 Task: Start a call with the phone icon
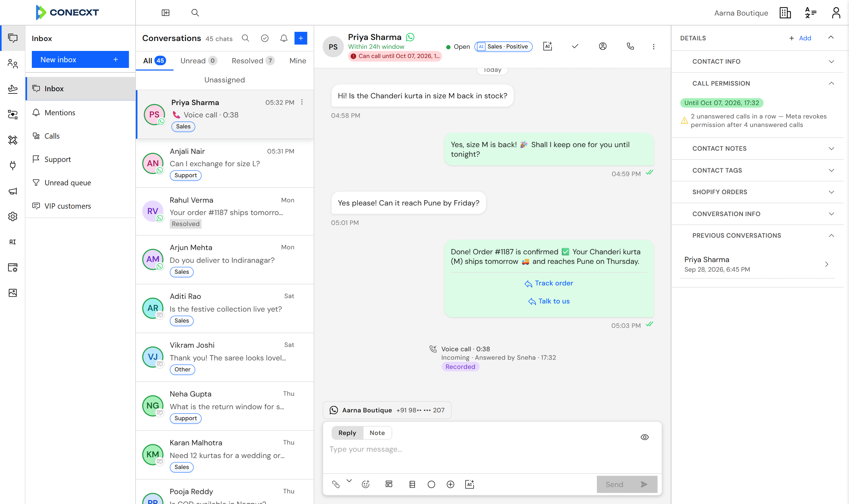click(630, 46)
